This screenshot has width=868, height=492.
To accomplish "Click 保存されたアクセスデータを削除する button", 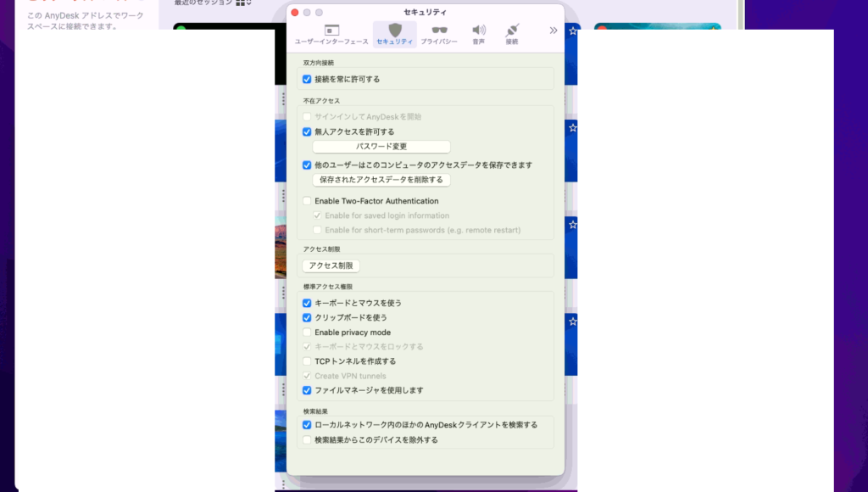I will (381, 180).
